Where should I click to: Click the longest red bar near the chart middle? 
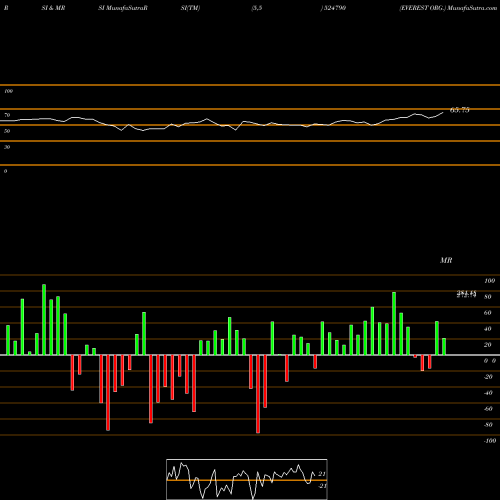click(258, 394)
